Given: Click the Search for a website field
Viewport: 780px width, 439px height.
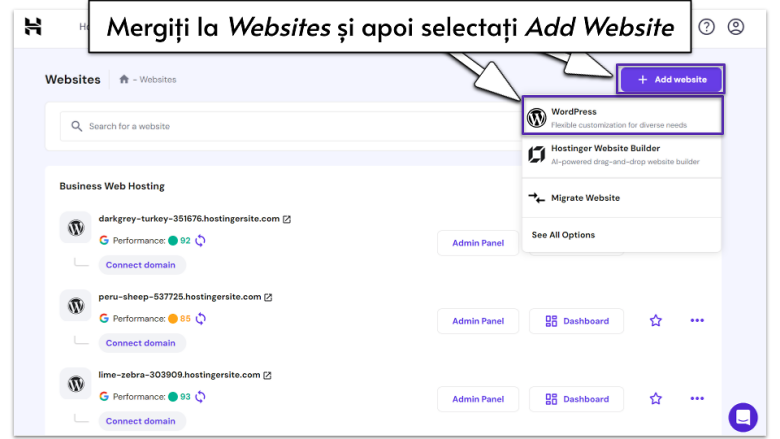Looking at the screenshot, I should [x=291, y=126].
